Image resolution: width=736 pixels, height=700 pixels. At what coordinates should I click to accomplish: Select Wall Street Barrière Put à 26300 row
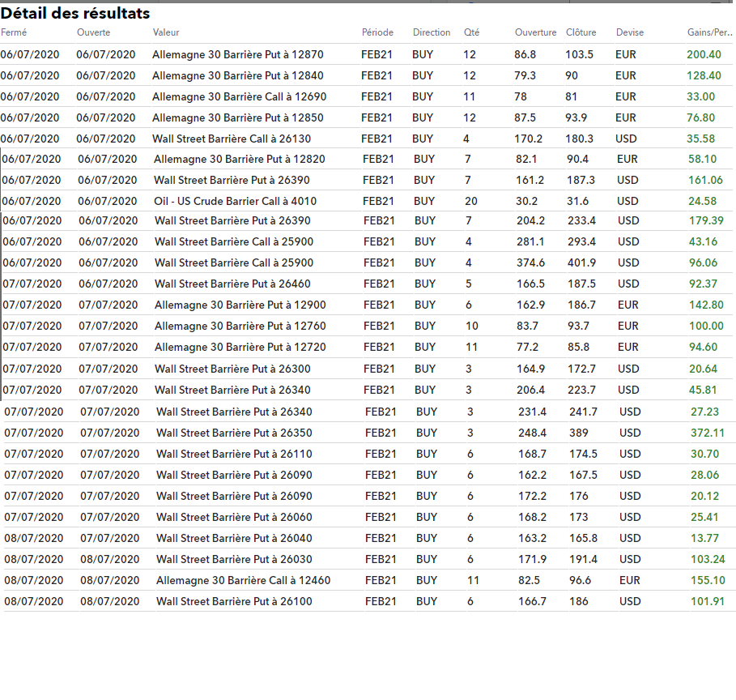368,369
